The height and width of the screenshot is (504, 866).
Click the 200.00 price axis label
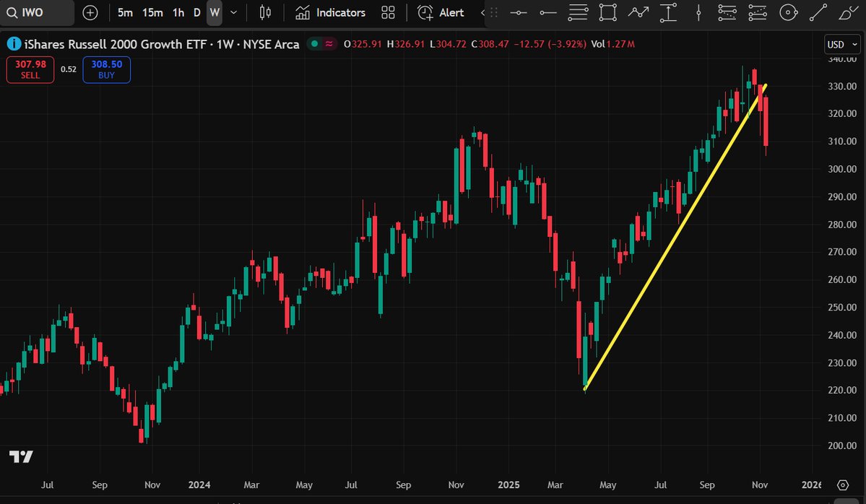(842, 446)
